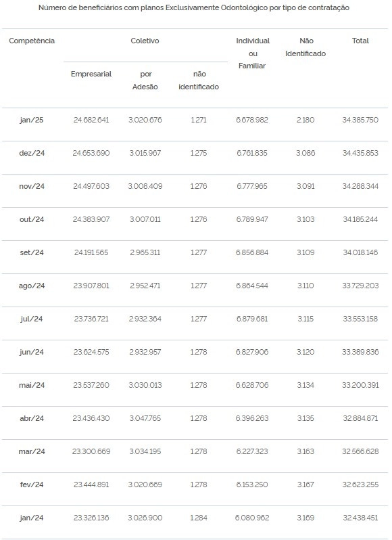This screenshot has height=540, width=392.
Task: Click the abr/24 row label
Action: coord(32,418)
